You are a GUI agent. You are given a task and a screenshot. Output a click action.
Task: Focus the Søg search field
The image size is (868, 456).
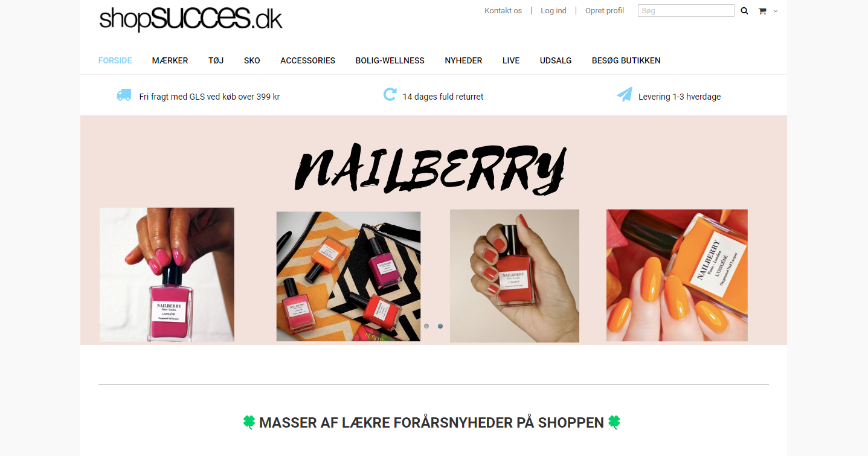coord(686,11)
